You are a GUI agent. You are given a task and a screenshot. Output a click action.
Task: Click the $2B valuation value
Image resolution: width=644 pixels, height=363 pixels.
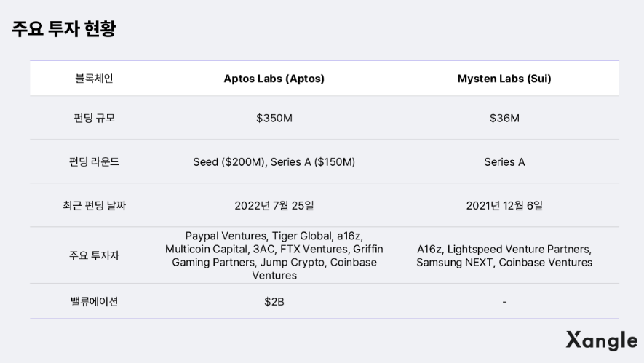pos(274,301)
